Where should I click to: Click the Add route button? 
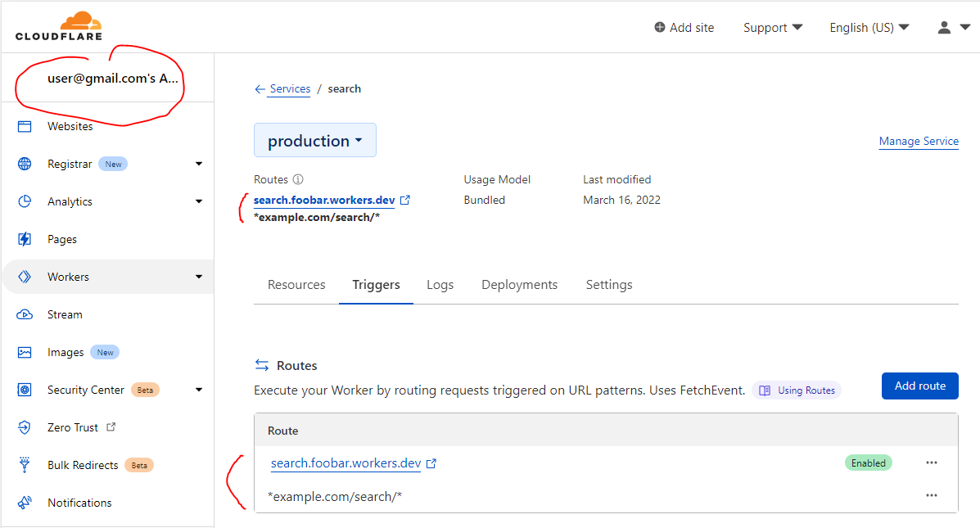pyautogui.click(x=920, y=386)
